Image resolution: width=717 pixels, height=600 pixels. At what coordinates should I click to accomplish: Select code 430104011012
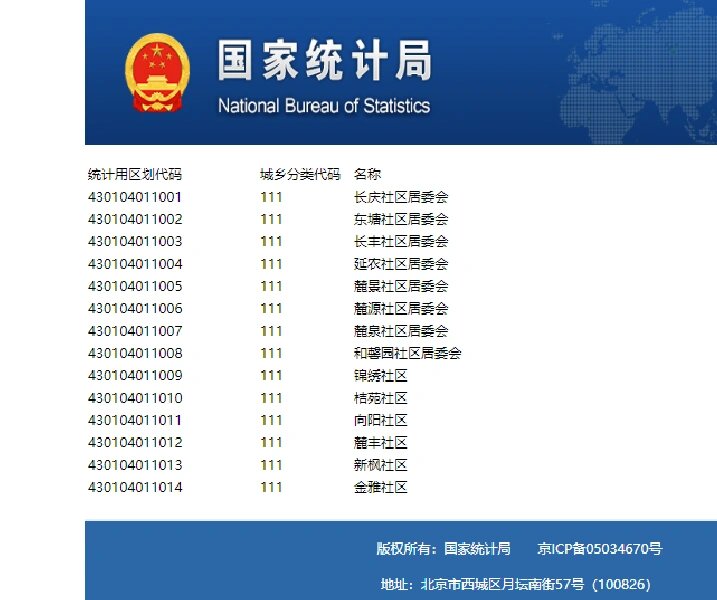click(x=135, y=442)
